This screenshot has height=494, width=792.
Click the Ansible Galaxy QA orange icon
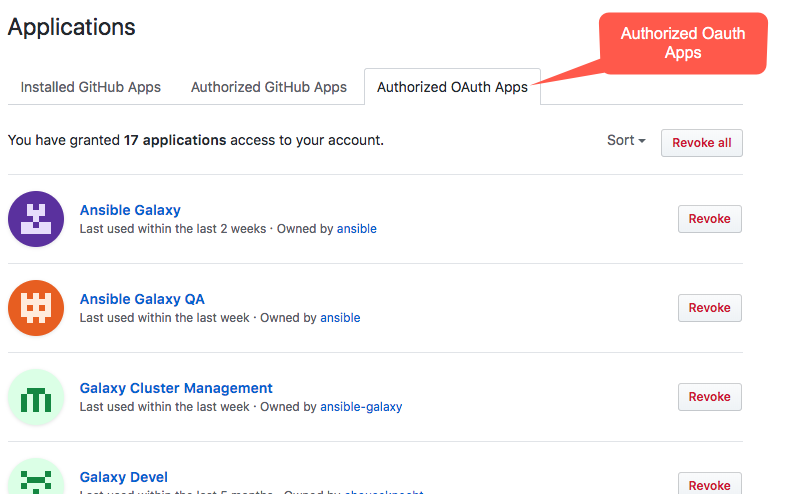coord(36,308)
